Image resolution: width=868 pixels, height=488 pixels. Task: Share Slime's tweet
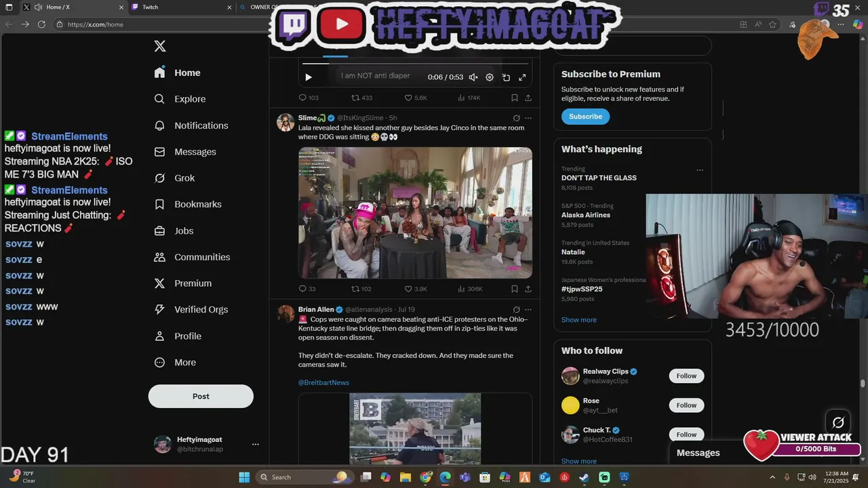pos(528,289)
